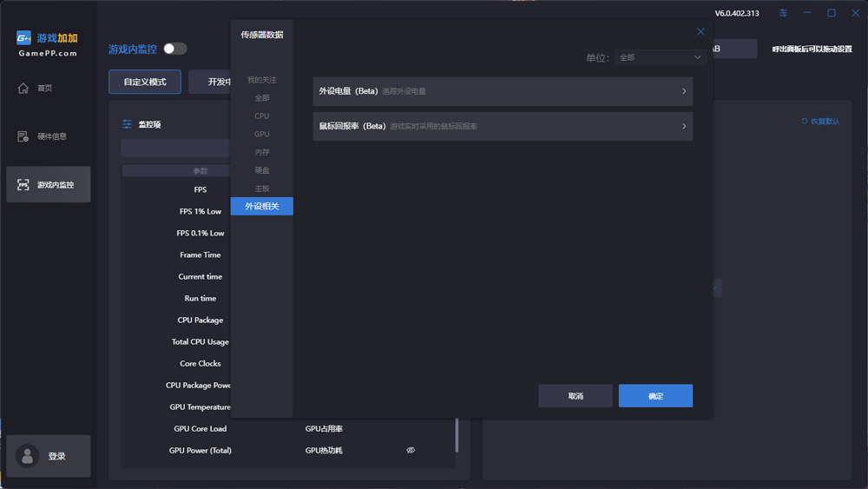Image resolution: width=868 pixels, height=489 pixels.
Task: Toggle the 游戏内监控 switch on
Action: [x=174, y=49]
